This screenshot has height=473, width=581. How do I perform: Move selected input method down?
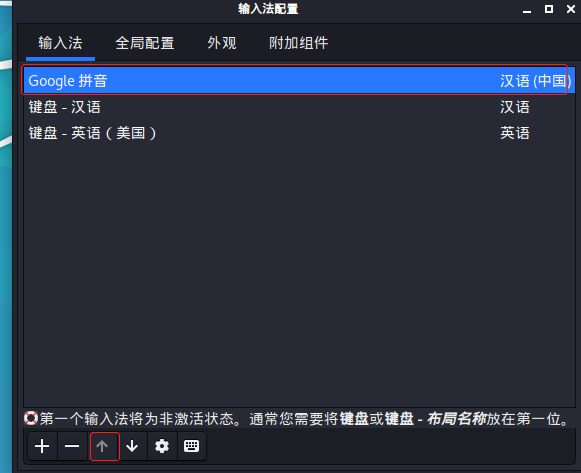(132, 446)
